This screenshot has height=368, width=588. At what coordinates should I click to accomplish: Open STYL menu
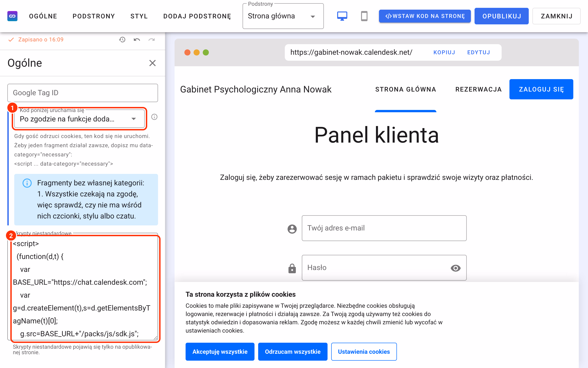click(139, 16)
